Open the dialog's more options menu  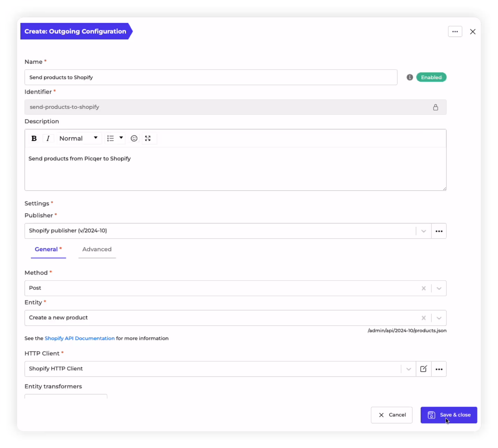pyautogui.click(x=455, y=32)
